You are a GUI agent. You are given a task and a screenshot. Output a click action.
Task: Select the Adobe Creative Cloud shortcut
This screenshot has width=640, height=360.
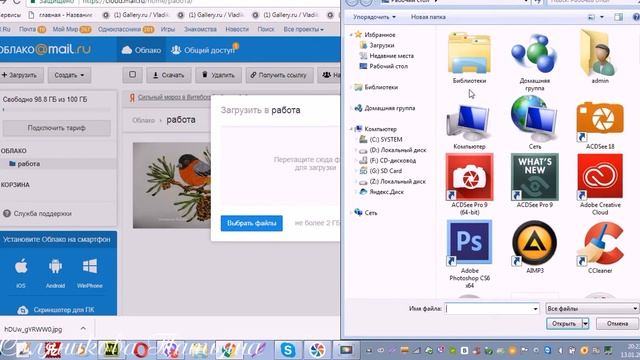click(x=600, y=177)
